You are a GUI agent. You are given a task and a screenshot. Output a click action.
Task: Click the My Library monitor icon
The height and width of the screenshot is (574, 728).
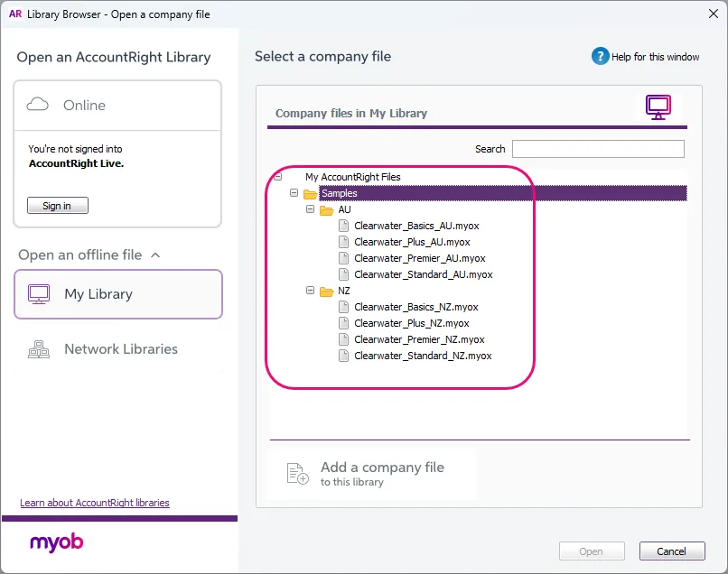[39, 294]
